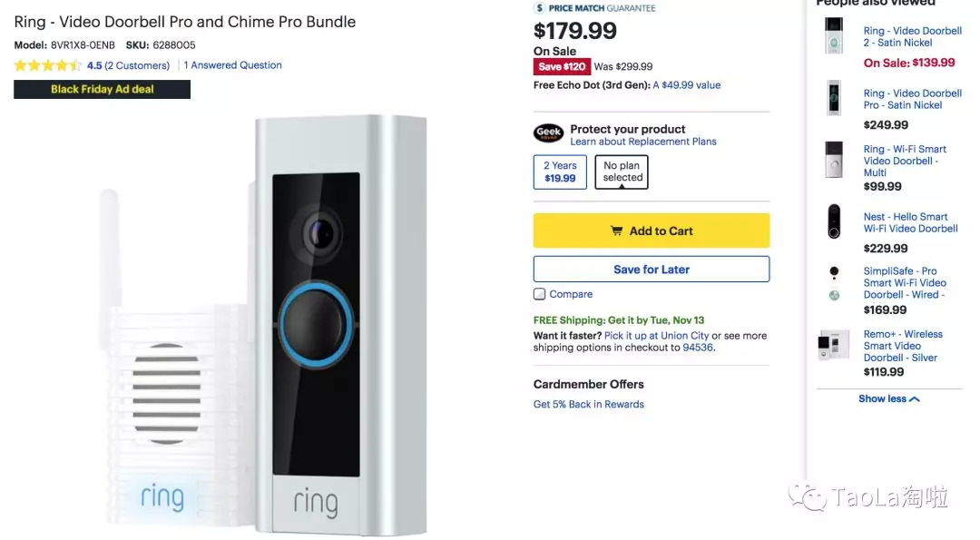Open Learn about Replacement Plans link
This screenshot has width=980, height=540.
click(x=643, y=142)
